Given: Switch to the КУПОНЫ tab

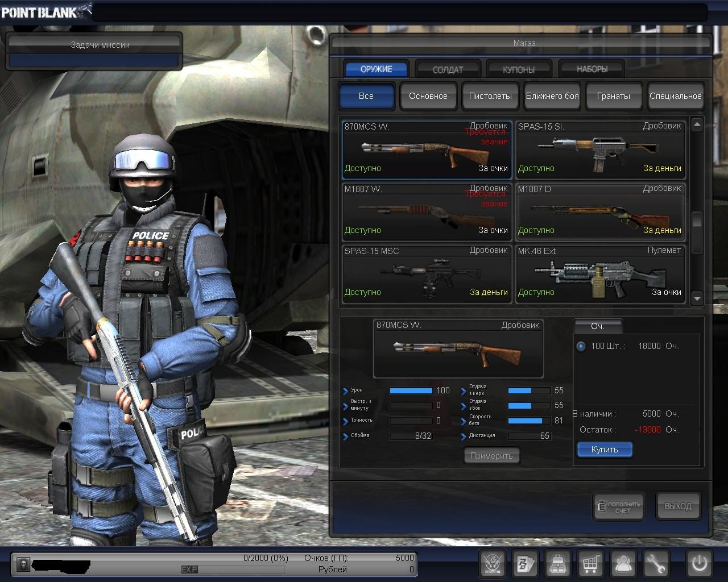Looking at the screenshot, I should click(519, 69).
